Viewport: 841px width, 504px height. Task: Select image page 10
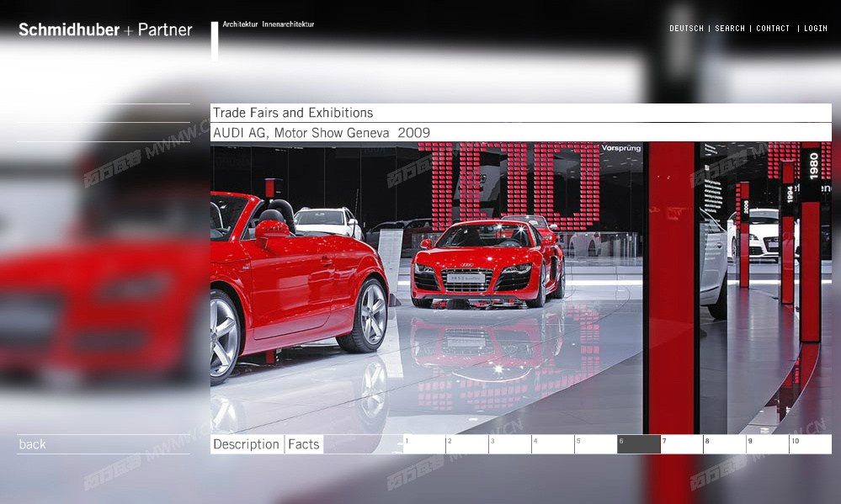[811, 444]
